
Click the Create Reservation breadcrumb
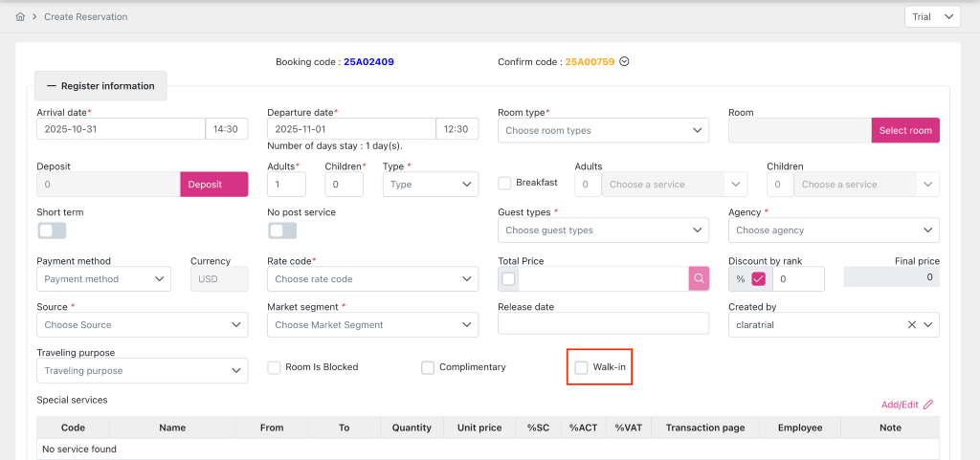pos(85,17)
